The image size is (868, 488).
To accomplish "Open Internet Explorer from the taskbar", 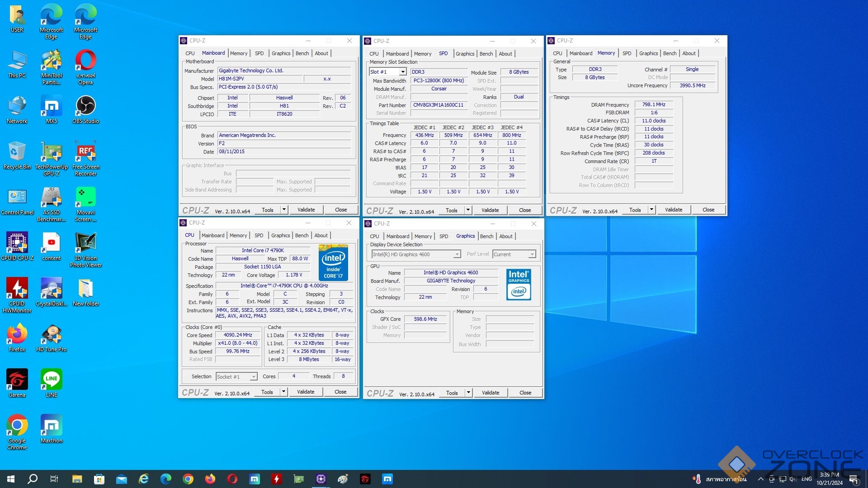I will pyautogui.click(x=144, y=479).
